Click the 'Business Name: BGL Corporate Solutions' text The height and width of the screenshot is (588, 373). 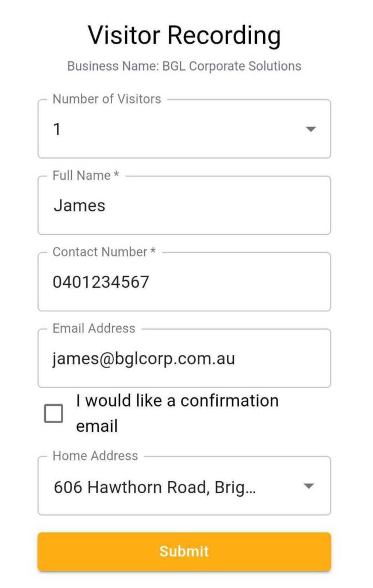coord(184,66)
